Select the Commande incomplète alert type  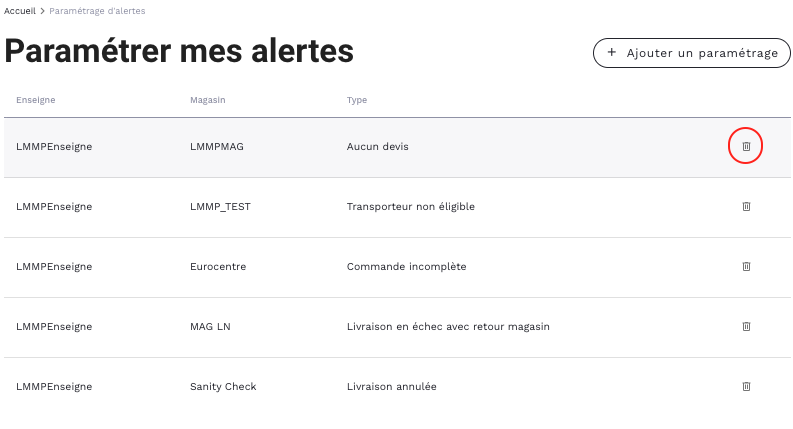click(406, 267)
